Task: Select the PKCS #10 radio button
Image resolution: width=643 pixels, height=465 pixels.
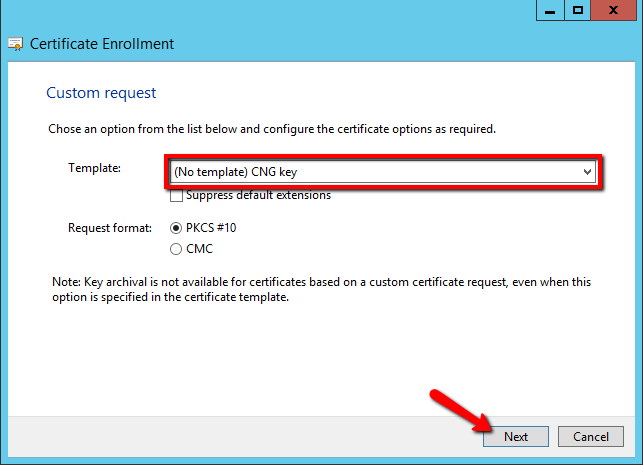Action: click(x=177, y=228)
